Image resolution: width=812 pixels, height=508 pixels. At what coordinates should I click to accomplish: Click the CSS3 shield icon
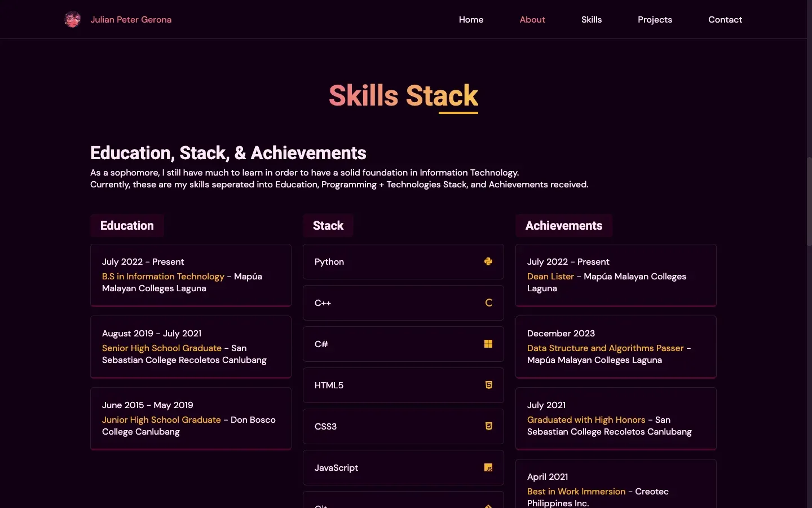pyautogui.click(x=488, y=426)
